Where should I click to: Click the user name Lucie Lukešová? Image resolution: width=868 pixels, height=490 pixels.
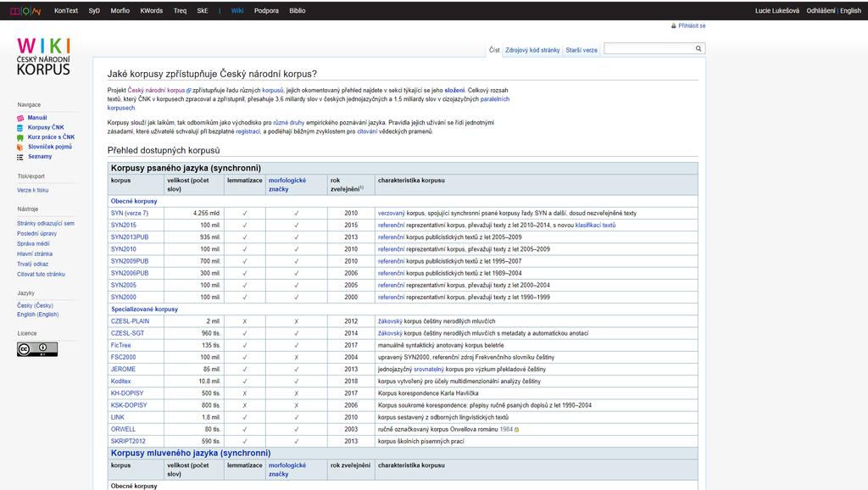pyautogui.click(x=777, y=10)
